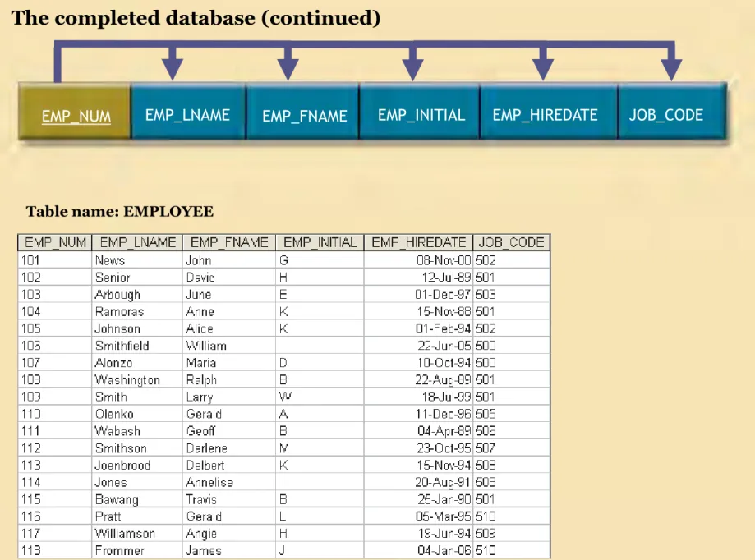Screen dimensions: 755x560
Task: Click first name Alice cell
Action: coord(229,328)
